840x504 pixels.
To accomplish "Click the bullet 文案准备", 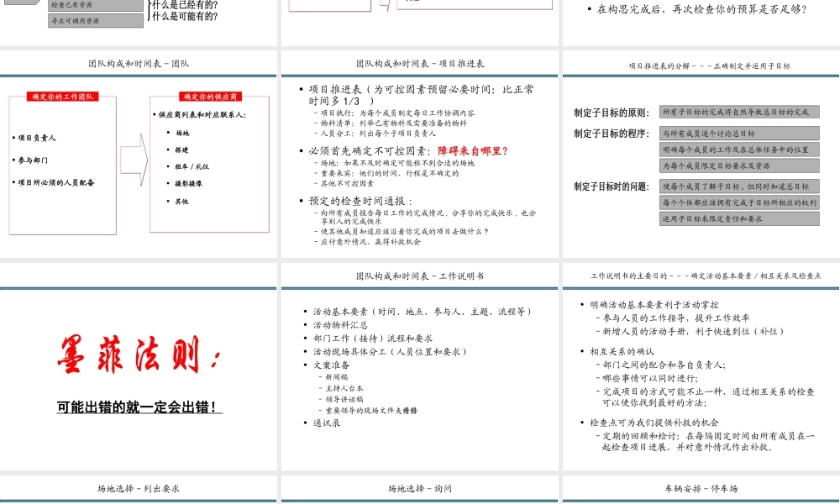I will (x=332, y=365).
